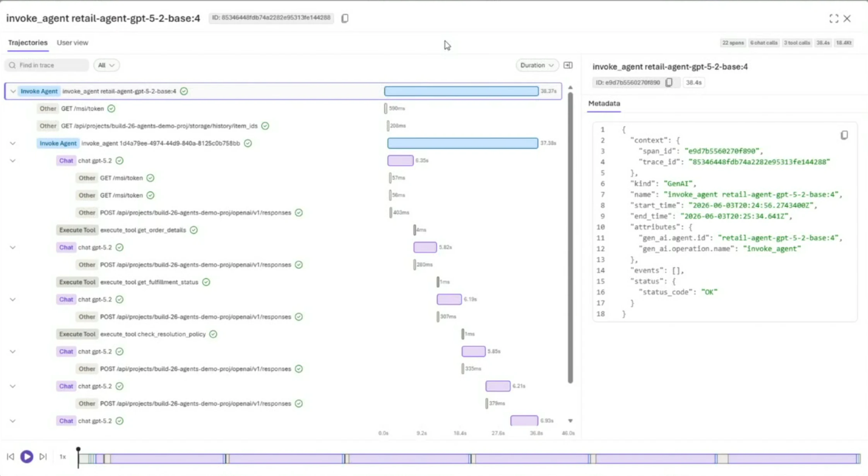Viewport: 868px width, 476px height.
Task: Jump back to the previous trace step
Action: click(x=10, y=457)
